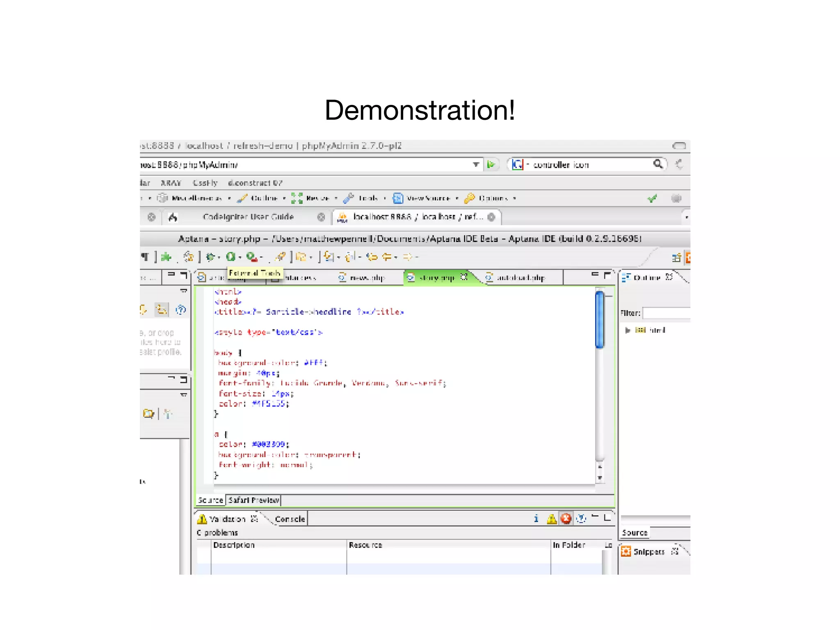
Task: Open the Options developer toolbar menu
Action: [490, 199]
